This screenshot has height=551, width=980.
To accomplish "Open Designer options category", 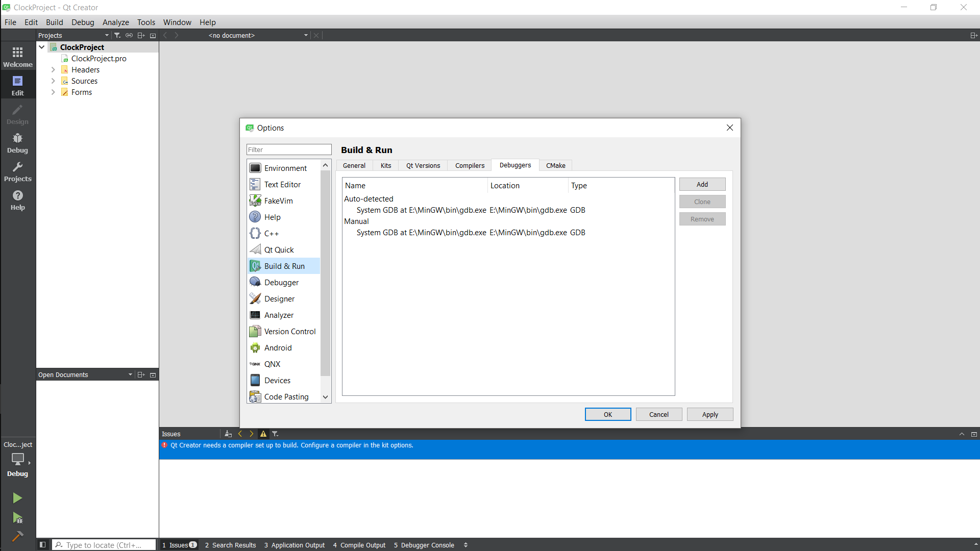I will point(284,298).
